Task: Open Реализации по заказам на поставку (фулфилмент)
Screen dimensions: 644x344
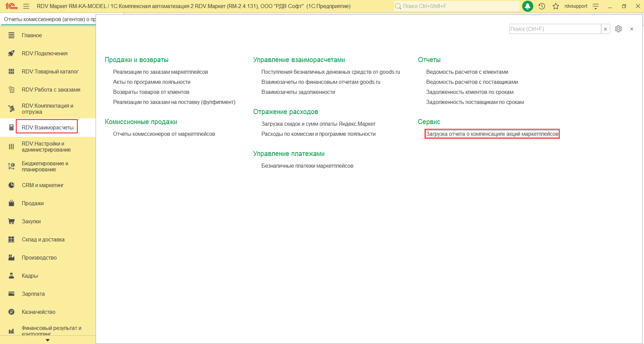Action: point(174,102)
